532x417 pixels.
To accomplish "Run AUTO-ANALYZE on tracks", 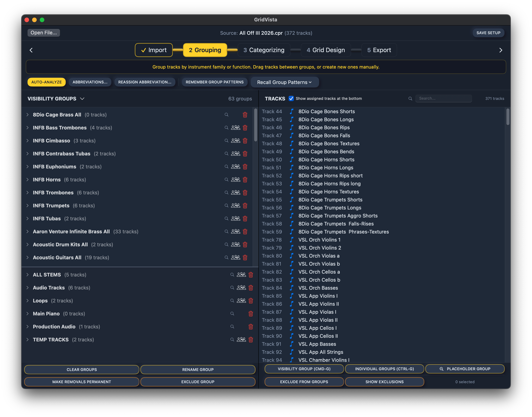I will pos(46,82).
